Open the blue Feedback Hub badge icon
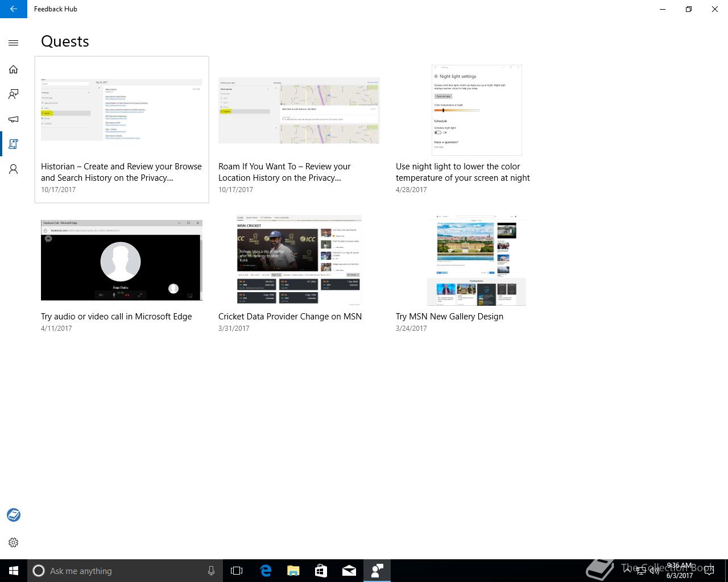 (14, 515)
